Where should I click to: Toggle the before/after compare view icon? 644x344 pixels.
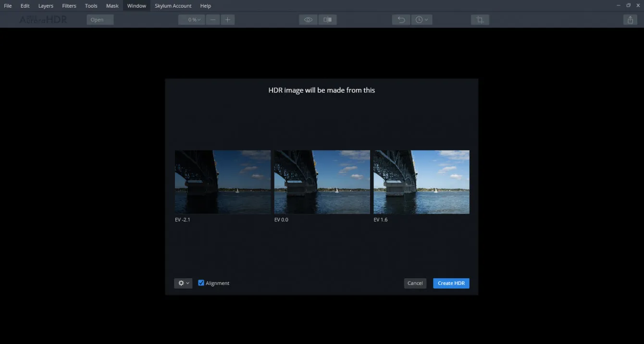328,20
